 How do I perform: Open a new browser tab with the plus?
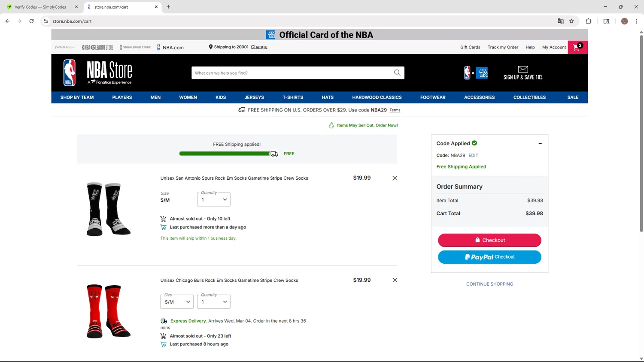[168, 7]
